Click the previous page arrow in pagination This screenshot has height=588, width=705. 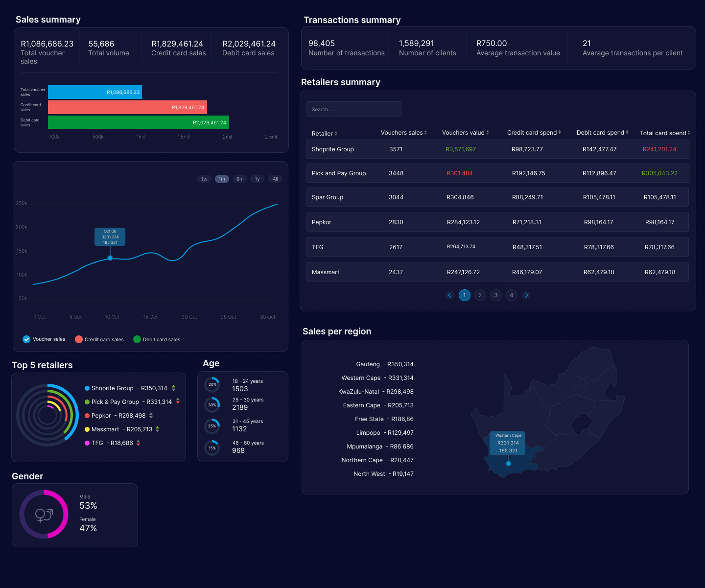(x=450, y=295)
